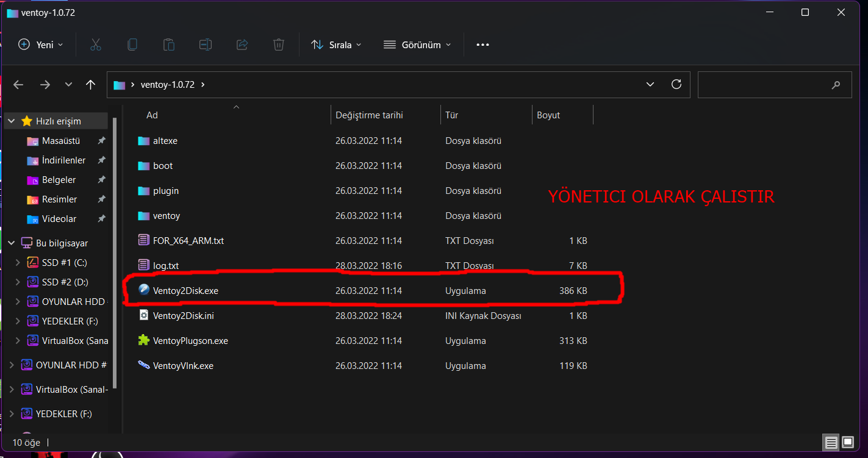Select the VentoyPlugson.exe puzzle icon
Viewport: 868px width, 458px height.
(144, 340)
